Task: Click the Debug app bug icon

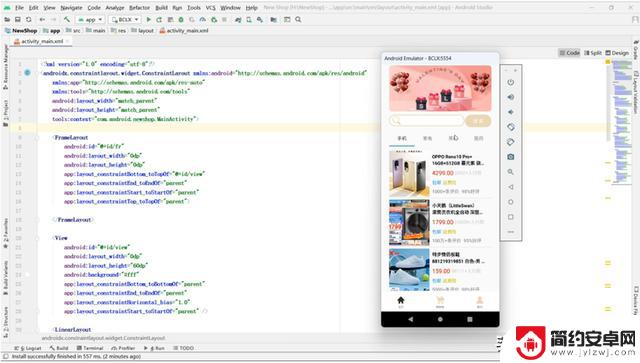Action: click(181, 20)
